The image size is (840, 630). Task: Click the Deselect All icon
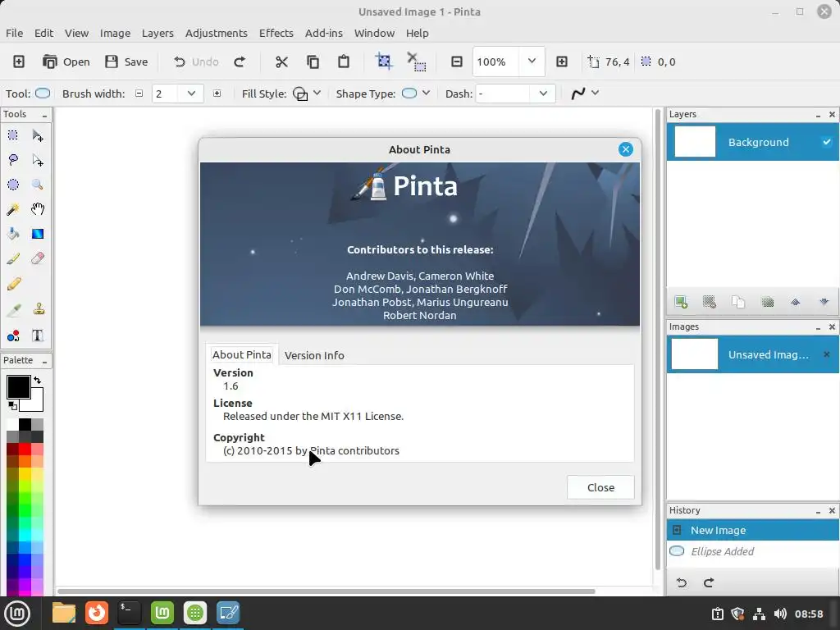point(416,62)
